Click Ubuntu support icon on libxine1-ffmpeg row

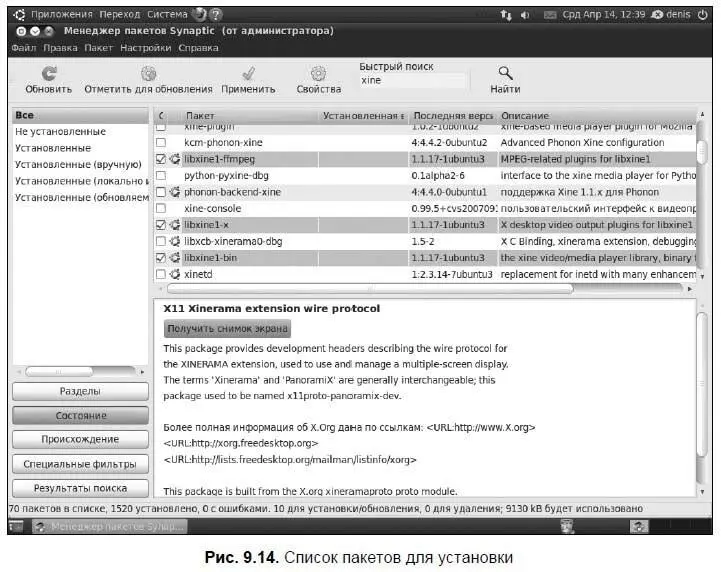pyautogui.click(x=175, y=159)
